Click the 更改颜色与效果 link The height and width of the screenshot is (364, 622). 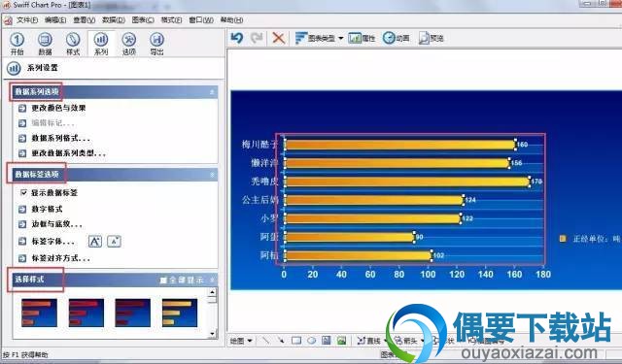click(x=58, y=108)
